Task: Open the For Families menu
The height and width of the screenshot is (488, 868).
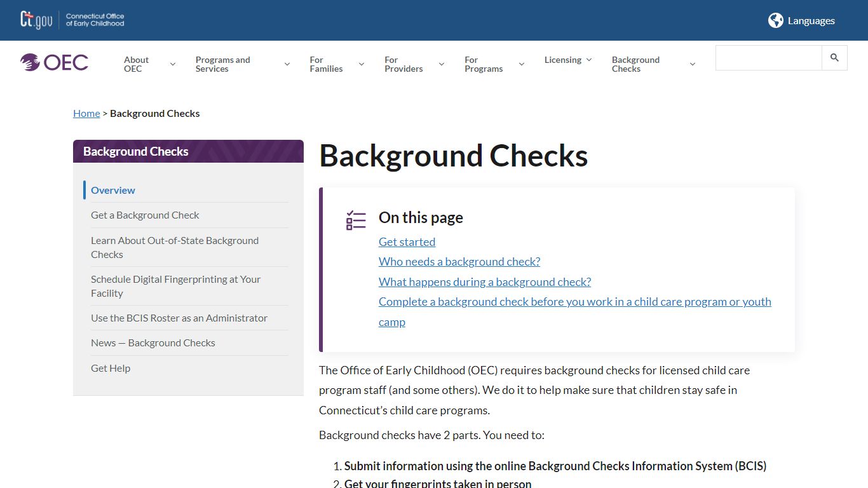Action: point(326,64)
